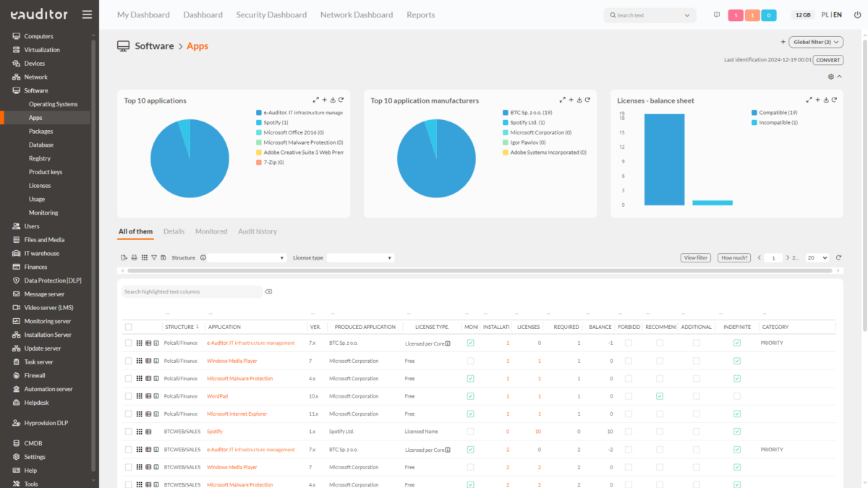
Task: Open the gear settings icon below CONVERT
Action: coord(831,77)
